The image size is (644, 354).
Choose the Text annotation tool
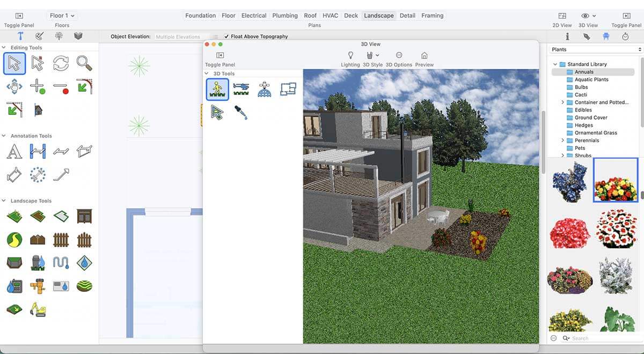pyautogui.click(x=14, y=152)
